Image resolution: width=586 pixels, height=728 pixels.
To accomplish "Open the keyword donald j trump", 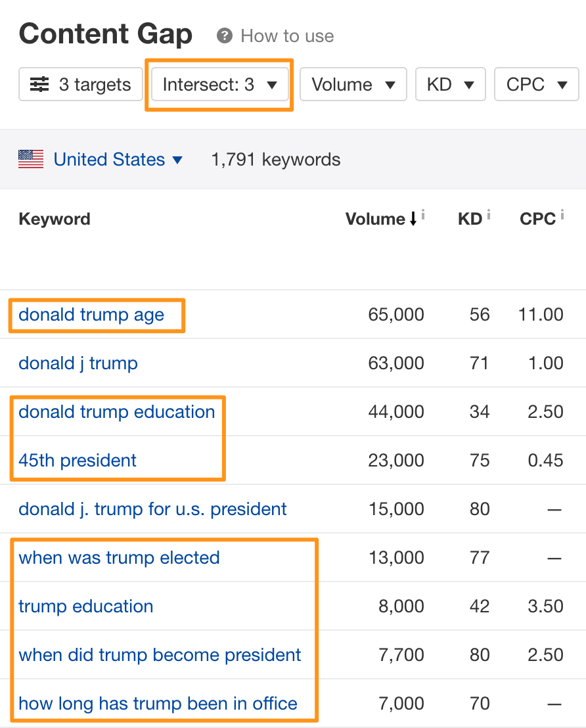I will [x=78, y=363].
